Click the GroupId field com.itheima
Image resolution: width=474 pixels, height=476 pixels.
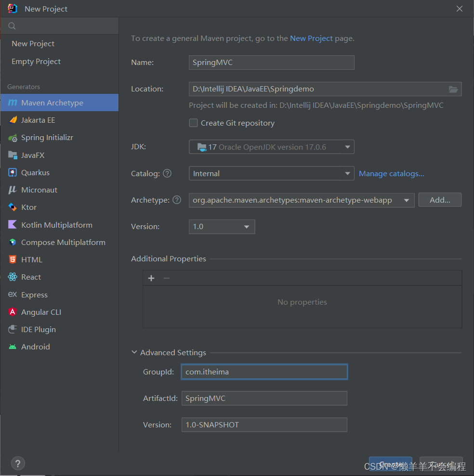(264, 372)
